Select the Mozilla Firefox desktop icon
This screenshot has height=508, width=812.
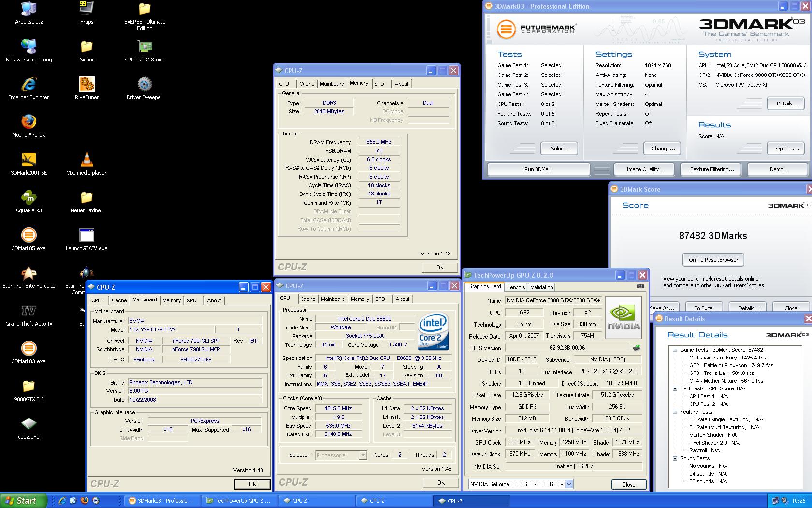[x=29, y=126]
